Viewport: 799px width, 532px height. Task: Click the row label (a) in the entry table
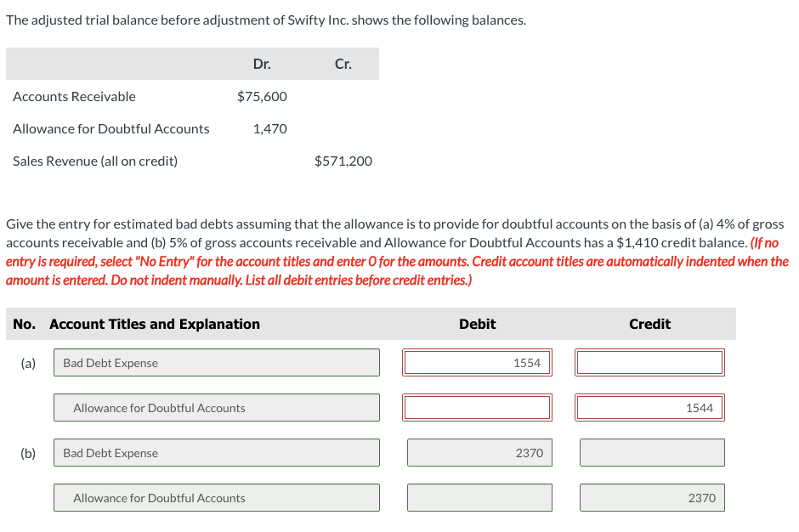tap(27, 362)
